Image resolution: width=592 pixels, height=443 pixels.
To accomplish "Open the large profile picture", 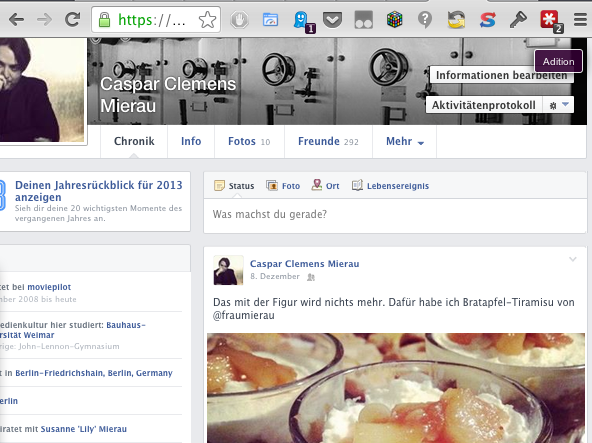I will 42,90.
